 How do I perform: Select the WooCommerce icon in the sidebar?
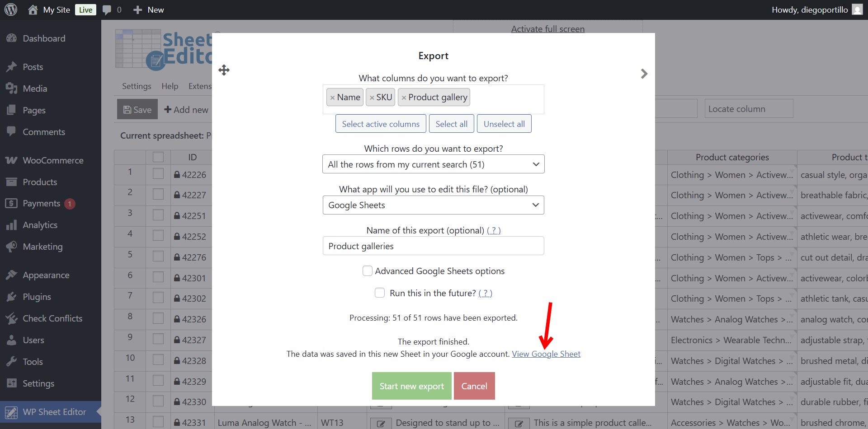click(11, 160)
